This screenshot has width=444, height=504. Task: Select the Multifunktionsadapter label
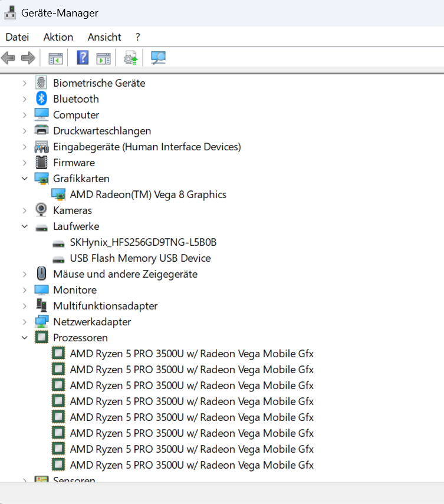point(106,306)
